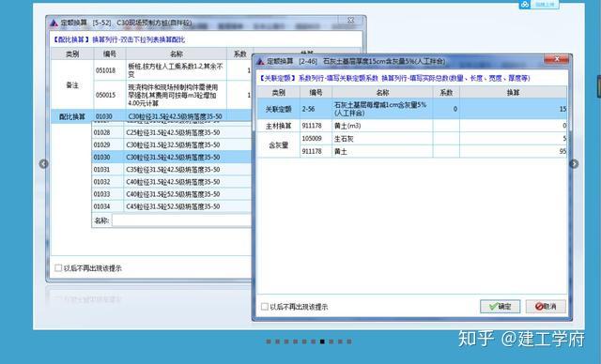This screenshot has height=364, width=601.
Task: Select dropdown option 01028 C25
Action: click(171, 132)
